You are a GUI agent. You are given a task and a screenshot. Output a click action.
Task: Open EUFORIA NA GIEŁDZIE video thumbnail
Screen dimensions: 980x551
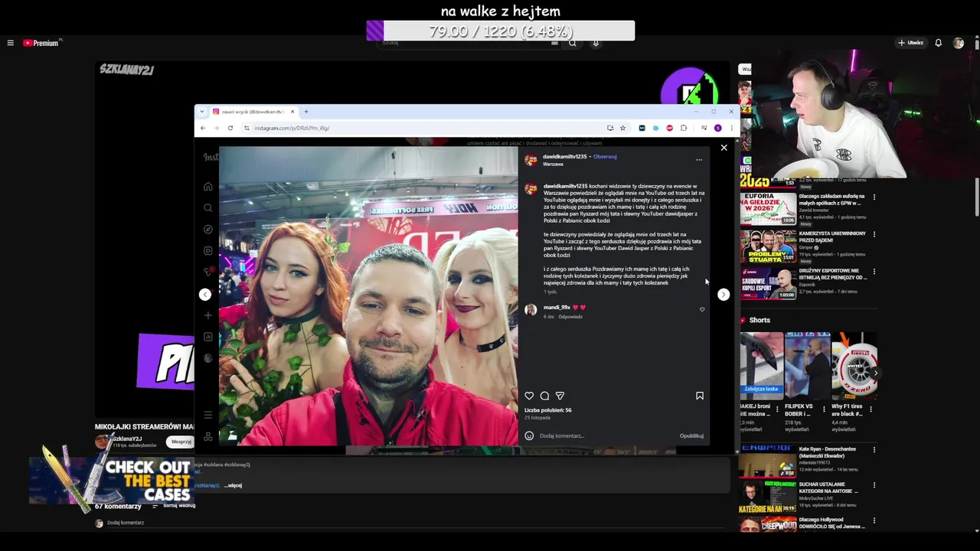[768, 208]
